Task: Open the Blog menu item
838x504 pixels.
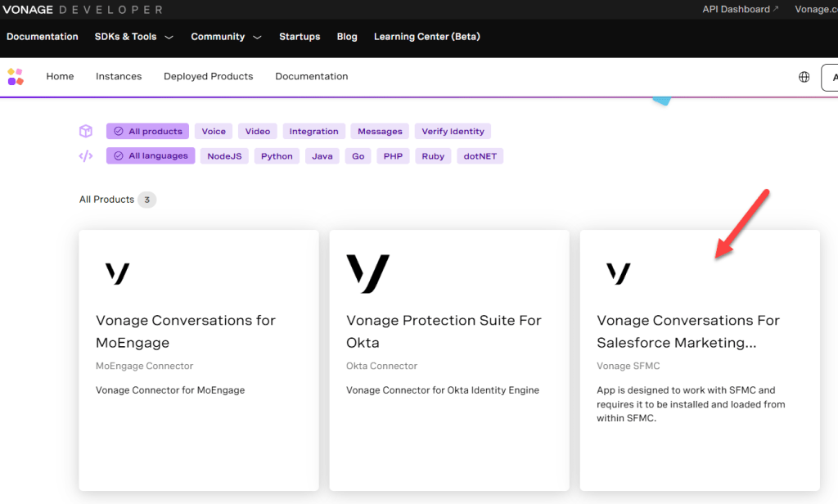Action: 347,37
